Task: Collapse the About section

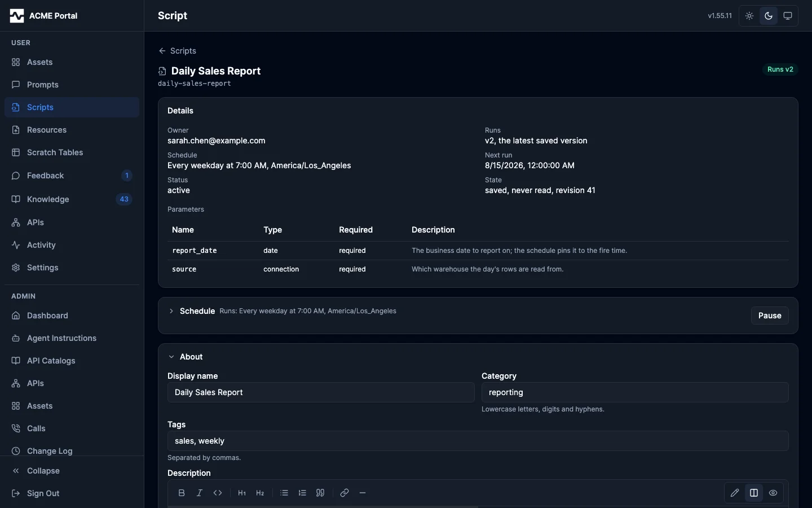Action: coord(171,357)
